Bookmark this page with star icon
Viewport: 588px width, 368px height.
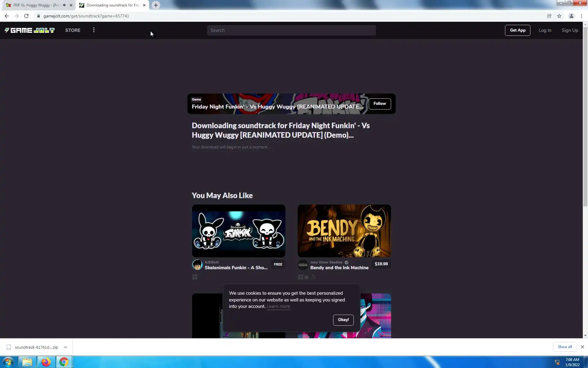coord(559,16)
